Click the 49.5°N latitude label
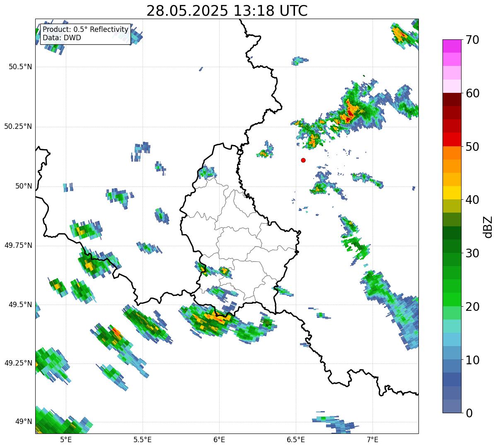The height and width of the screenshot is (448, 498). pyautogui.click(x=20, y=305)
